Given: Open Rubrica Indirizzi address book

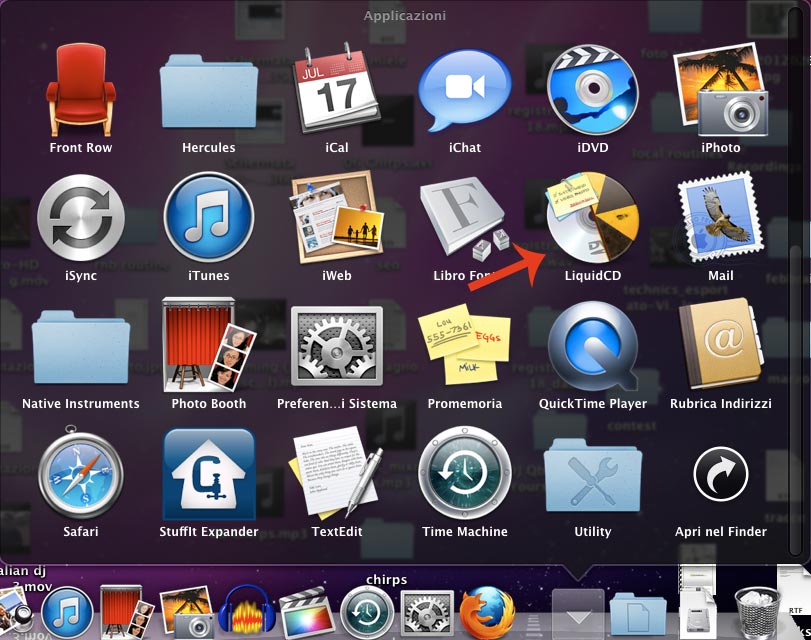Looking at the screenshot, I should 720,344.
